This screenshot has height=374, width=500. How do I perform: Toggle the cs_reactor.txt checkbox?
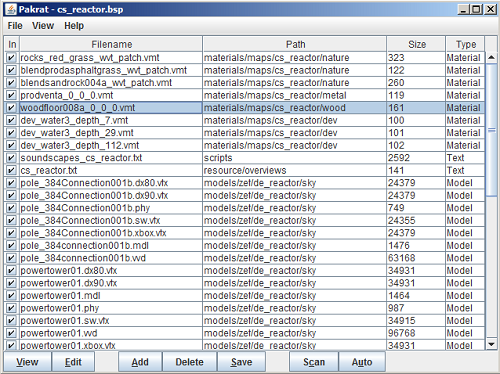11,170
